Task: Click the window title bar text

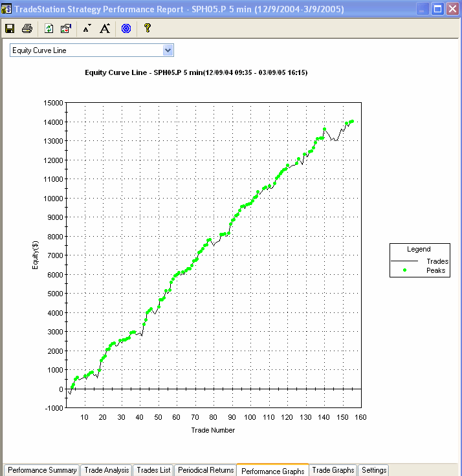Action: tap(179, 9)
